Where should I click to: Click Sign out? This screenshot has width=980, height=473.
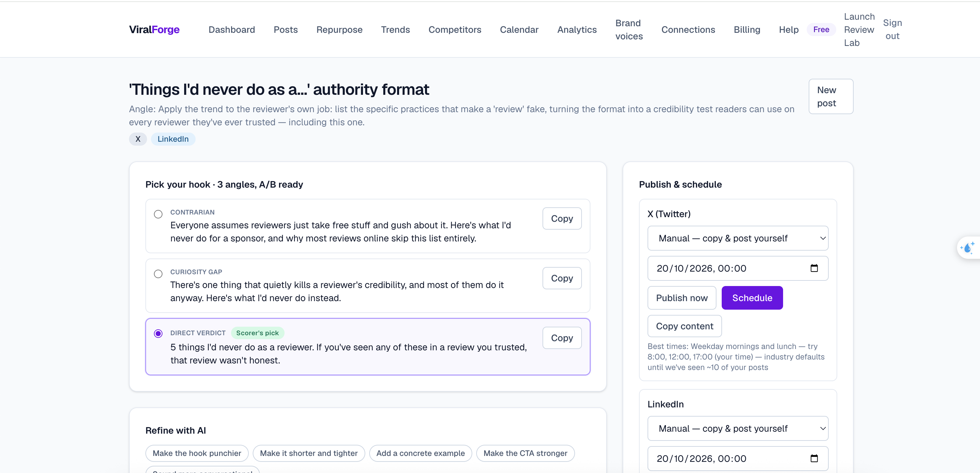(x=892, y=29)
